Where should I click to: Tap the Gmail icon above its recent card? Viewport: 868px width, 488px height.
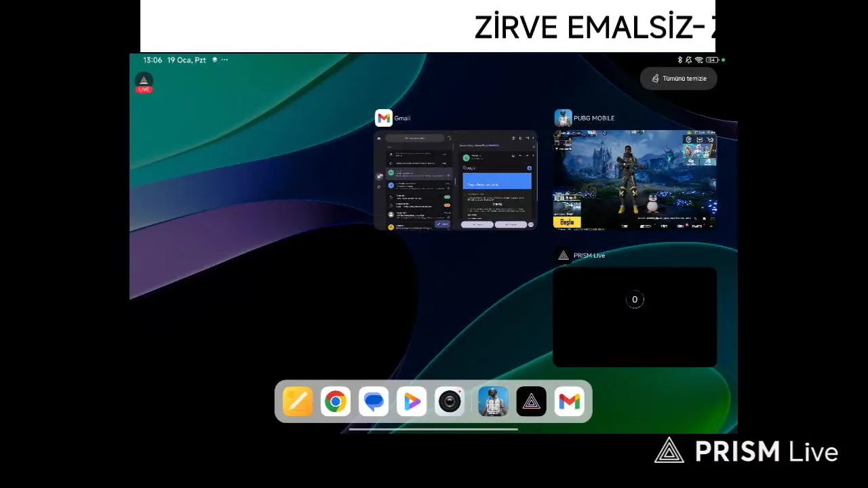384,118
